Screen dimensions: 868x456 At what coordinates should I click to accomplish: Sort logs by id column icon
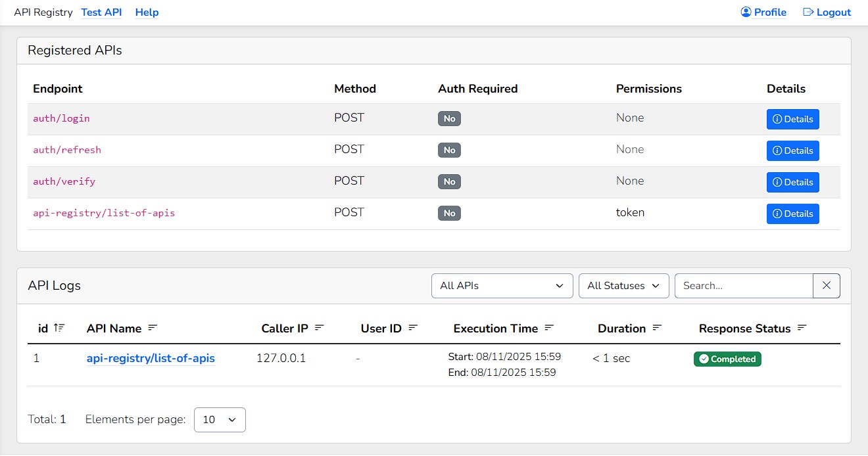point(59,328)
